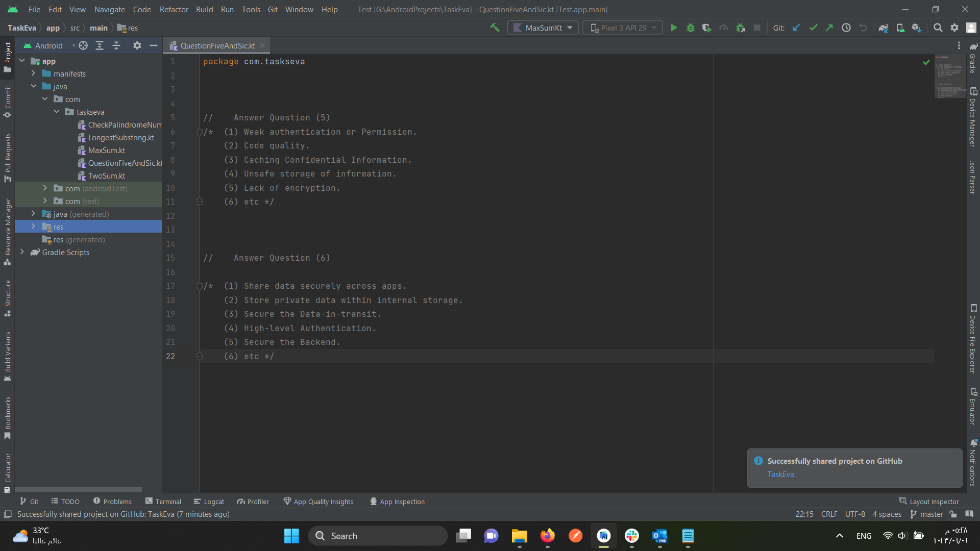Screen dimensions: 980x551
Task: Open the Terminal tool window
Action: (x=163, y=502)
